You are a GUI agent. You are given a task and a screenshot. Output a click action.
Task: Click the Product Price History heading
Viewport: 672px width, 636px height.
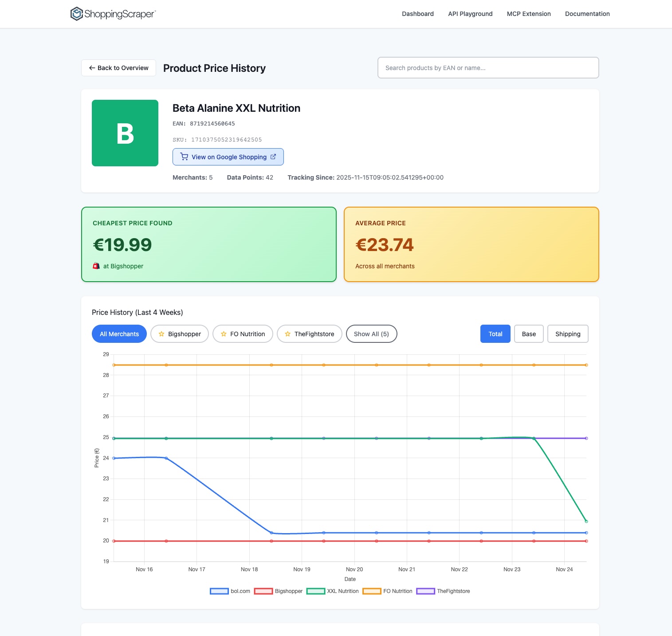(214, 68)
